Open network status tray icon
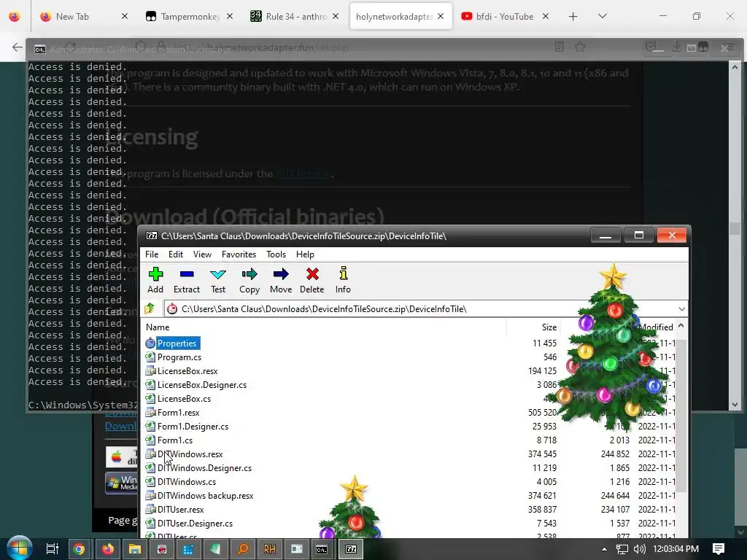This screenshot has width=747, height=560. click(622, 549)
